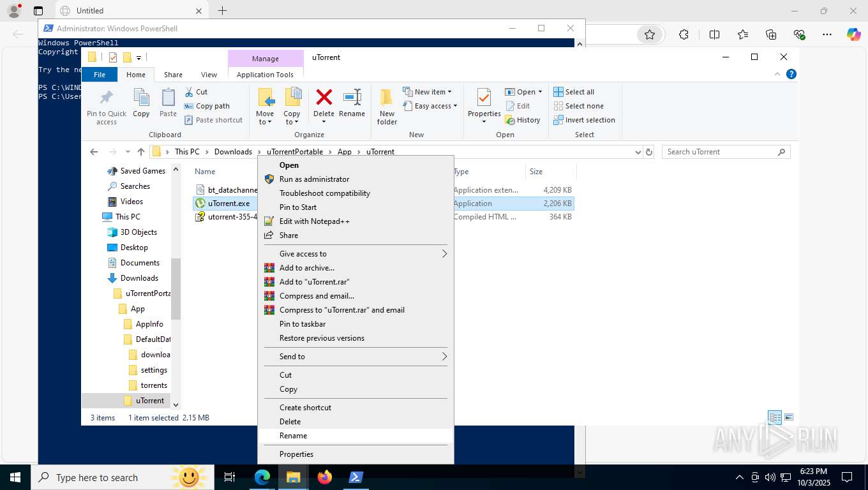This screenshot has width=868, height=490.
Task: Collapse the ribbon with the chevron
Action: pyautogui.click(x=777, y=74)
